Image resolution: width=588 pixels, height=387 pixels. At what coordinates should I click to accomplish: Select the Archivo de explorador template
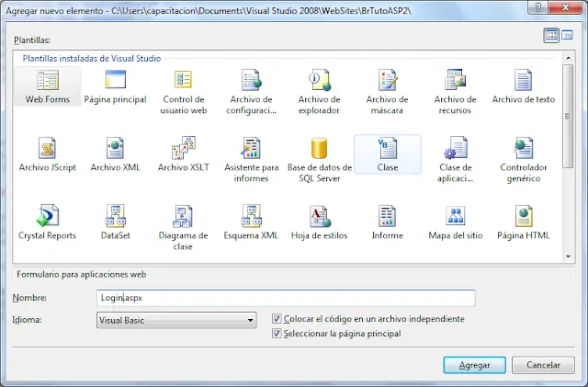[x=319, y=92]
